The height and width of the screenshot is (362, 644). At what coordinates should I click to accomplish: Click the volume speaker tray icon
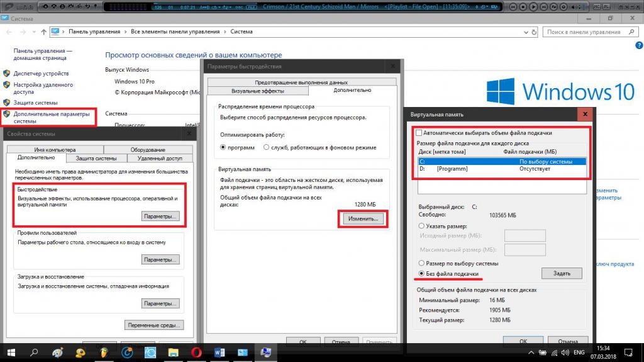pyautogui.click(x=565, y=353)
